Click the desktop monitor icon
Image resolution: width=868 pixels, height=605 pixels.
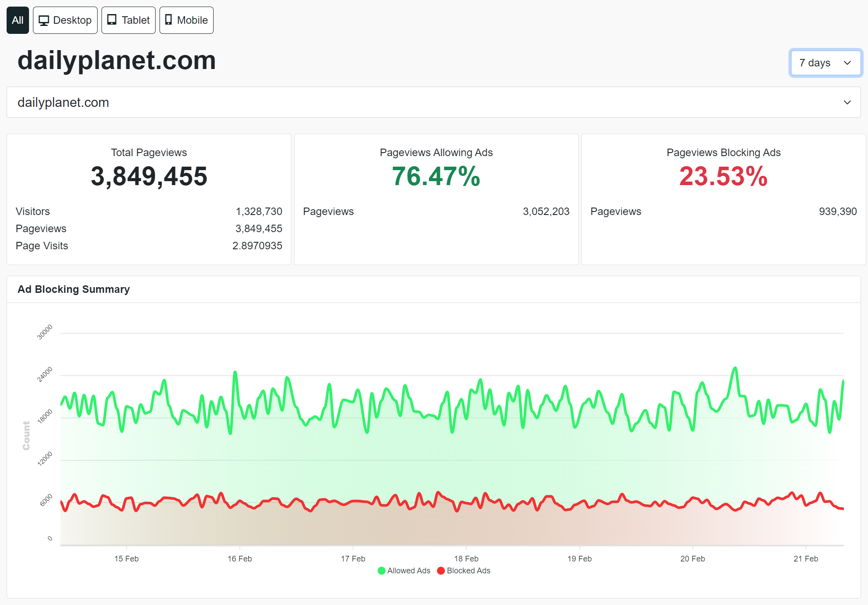click(x=44, y=20)
